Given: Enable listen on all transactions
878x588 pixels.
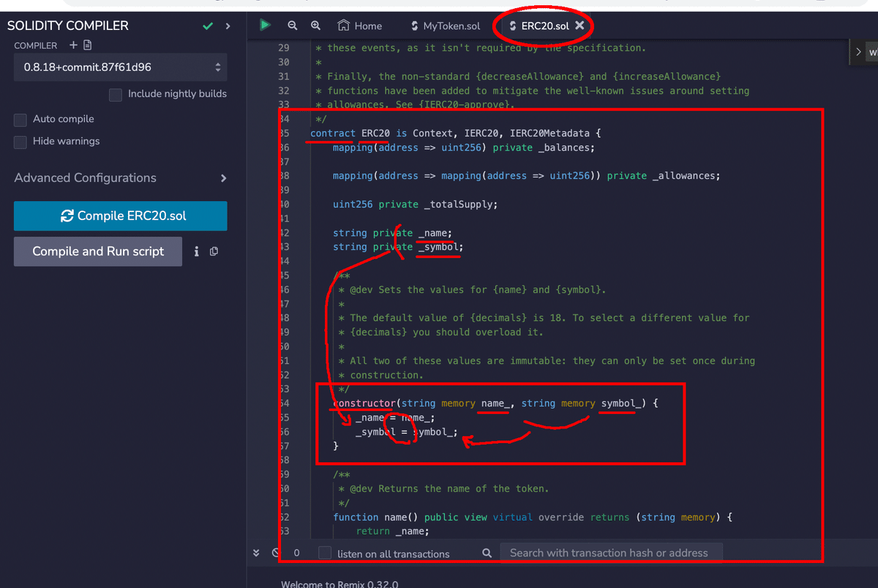Looking at the screenshot, I should (x=326, y=553).
